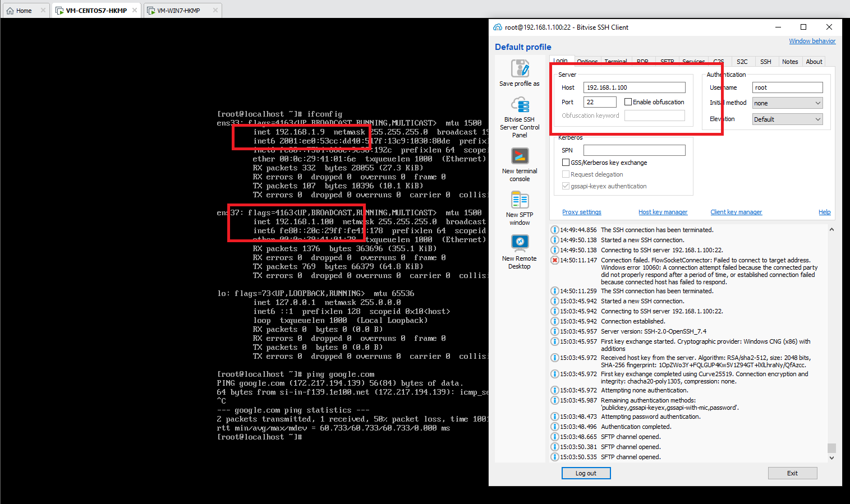The image size is (850, 504).
Task: Click the Log out button
Action: 586,473
